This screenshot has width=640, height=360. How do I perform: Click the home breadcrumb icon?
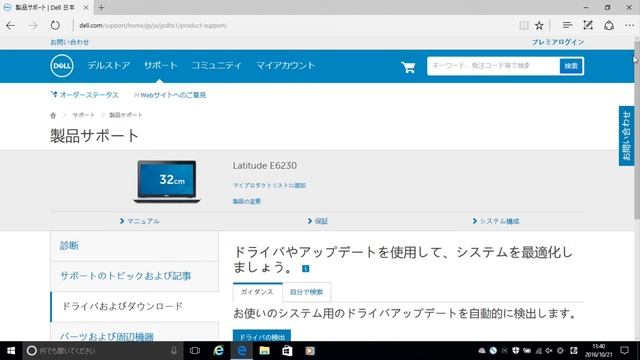pos(53,115)
